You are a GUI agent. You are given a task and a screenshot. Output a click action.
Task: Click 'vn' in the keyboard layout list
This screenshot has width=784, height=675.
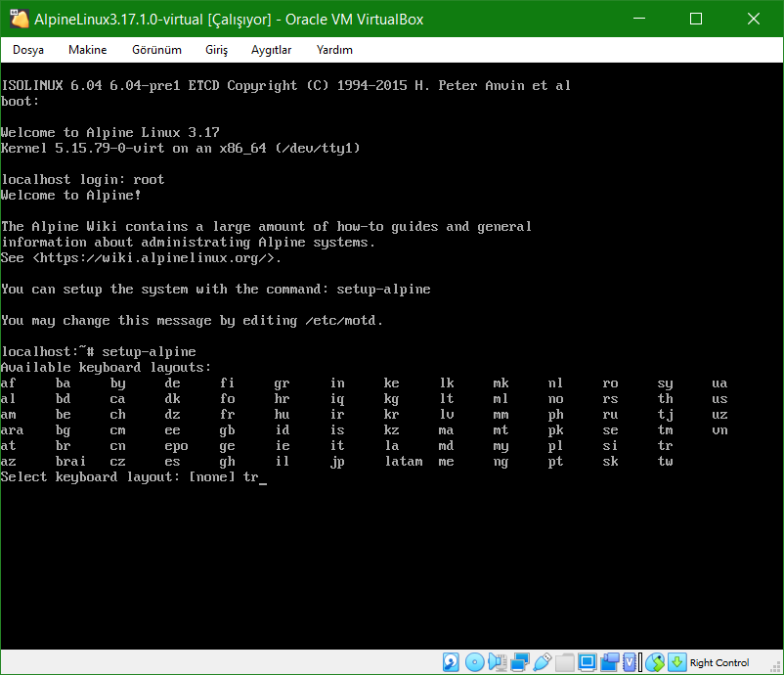tap(719, 430)
